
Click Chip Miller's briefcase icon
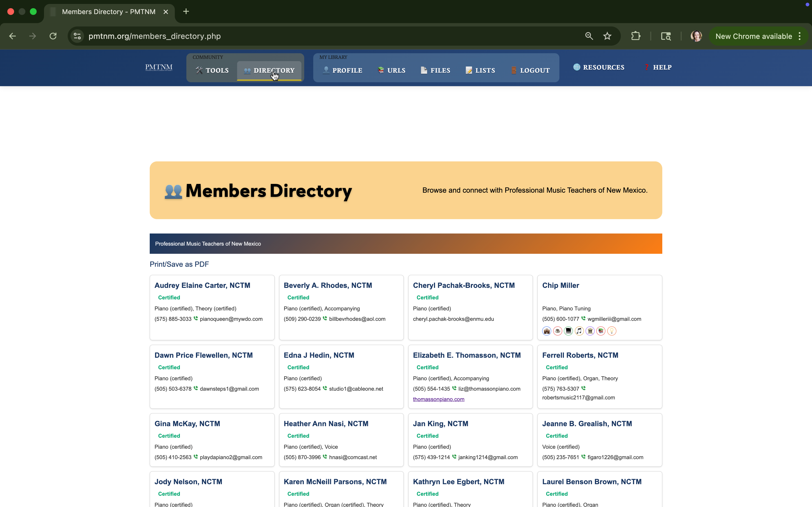tap(547, 331)
